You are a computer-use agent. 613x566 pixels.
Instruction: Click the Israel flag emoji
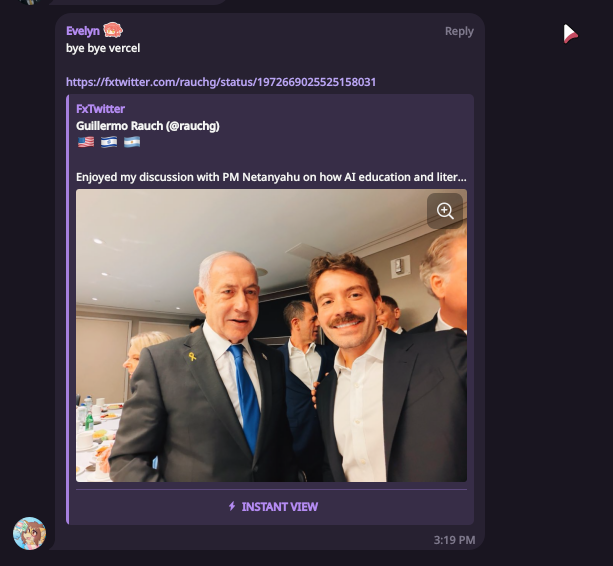[109, 143]
